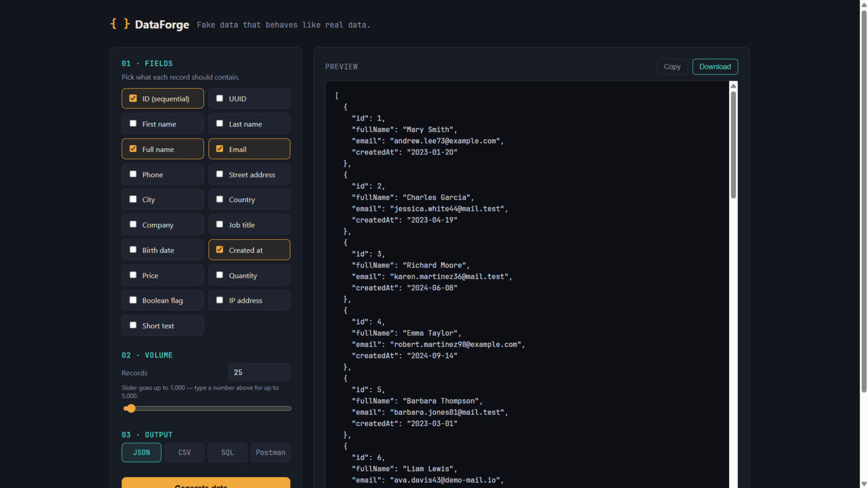Click the page scrollbar down arrow

pos(864,484)
